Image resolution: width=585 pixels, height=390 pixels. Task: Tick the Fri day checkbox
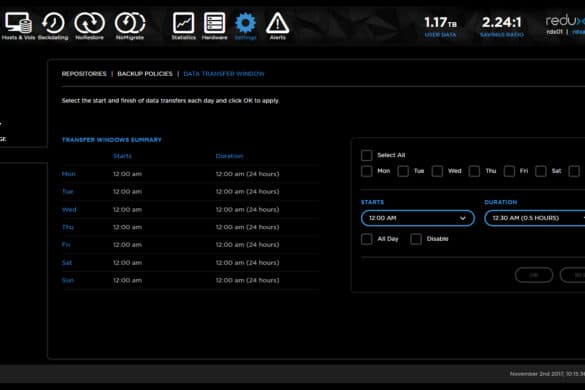pos(509,171)
